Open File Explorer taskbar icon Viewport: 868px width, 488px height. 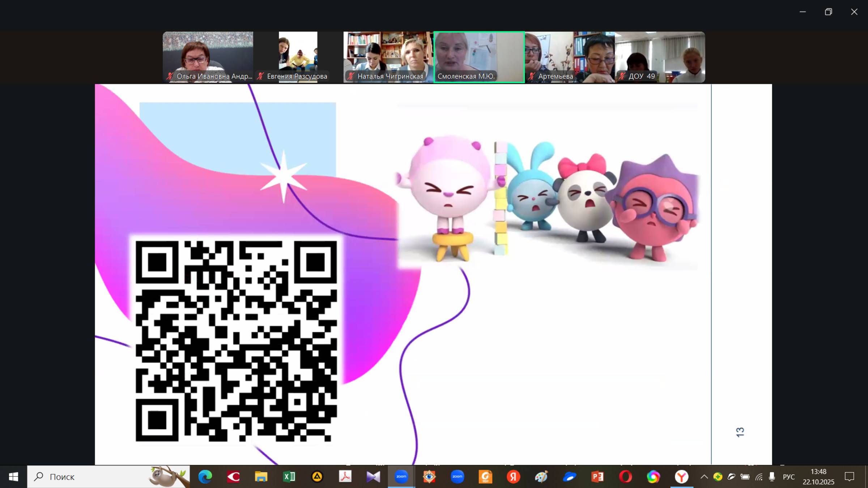(261, 477)
